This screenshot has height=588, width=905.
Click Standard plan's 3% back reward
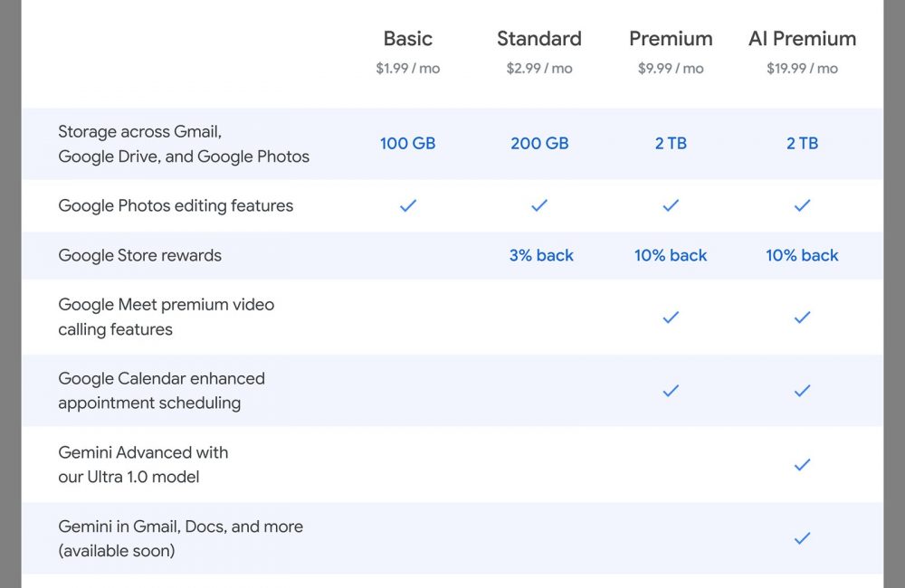pyautogui.click(x=541, y=256)
